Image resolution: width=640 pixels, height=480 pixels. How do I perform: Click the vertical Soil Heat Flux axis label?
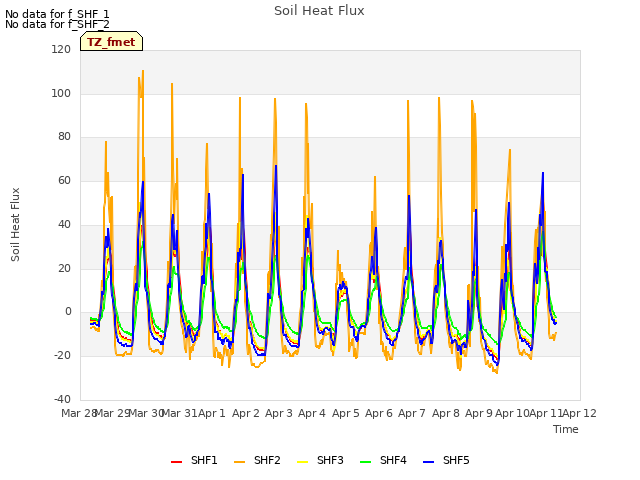pyautogui.click(x=15, y=224)
